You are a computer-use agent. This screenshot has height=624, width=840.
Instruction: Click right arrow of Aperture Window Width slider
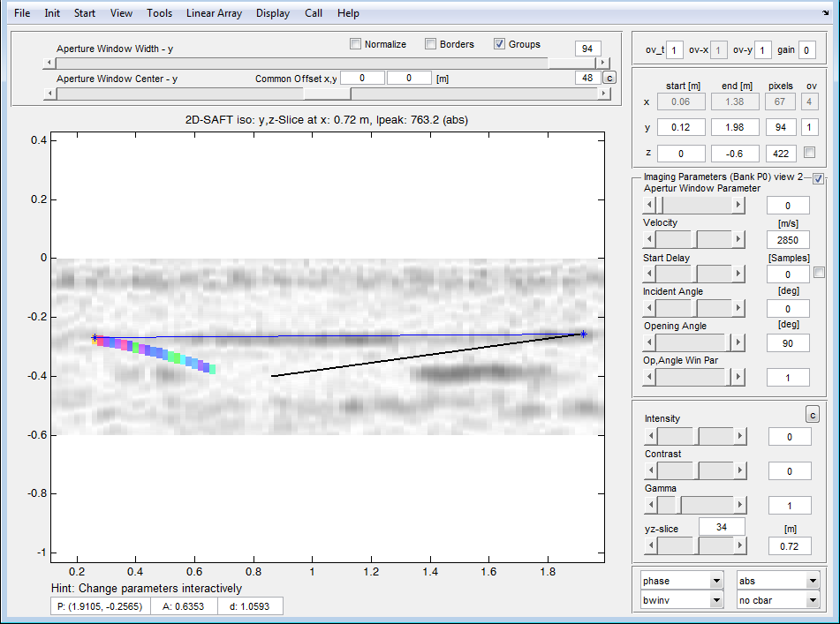pyautogui.click(x=603, y=63)
